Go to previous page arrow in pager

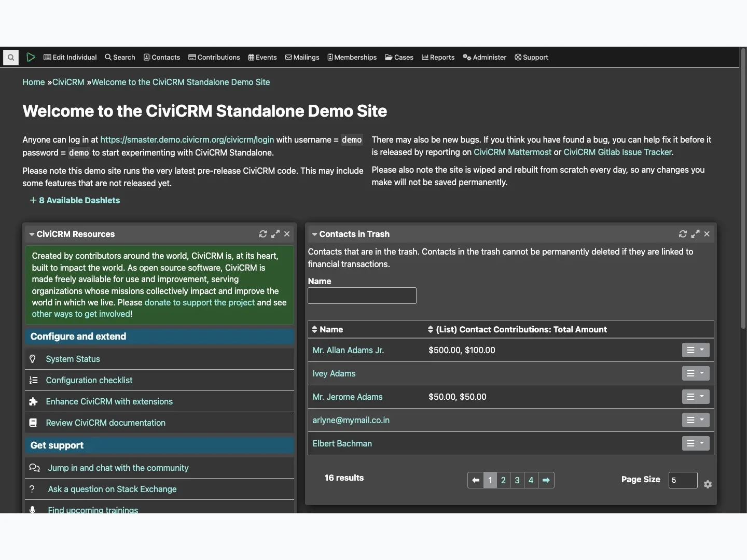pos(476,480)
